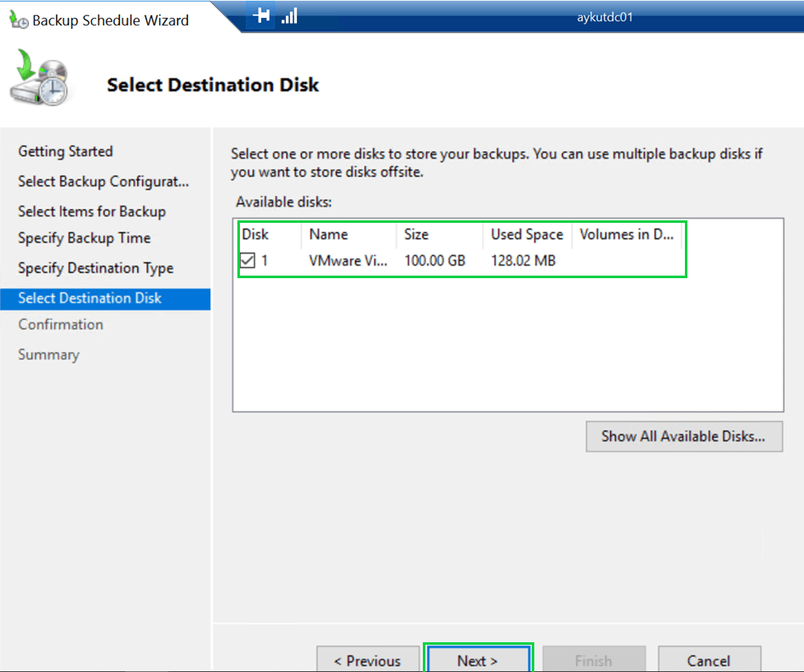
Task: Sort disks by the Size column header
Action: [x=416, y=235]
